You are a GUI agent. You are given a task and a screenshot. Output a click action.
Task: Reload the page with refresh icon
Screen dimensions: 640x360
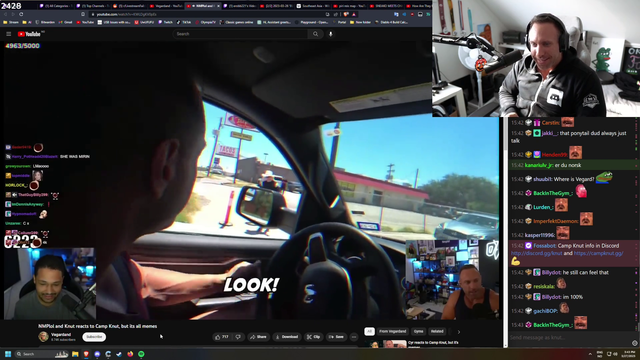[21, 14]
